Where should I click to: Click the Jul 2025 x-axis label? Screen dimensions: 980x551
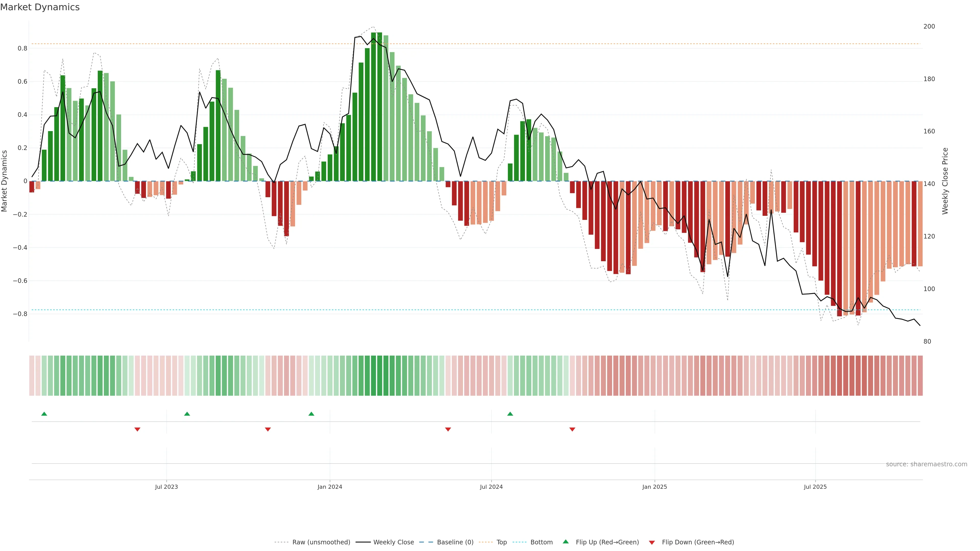[x=815, y=487]
